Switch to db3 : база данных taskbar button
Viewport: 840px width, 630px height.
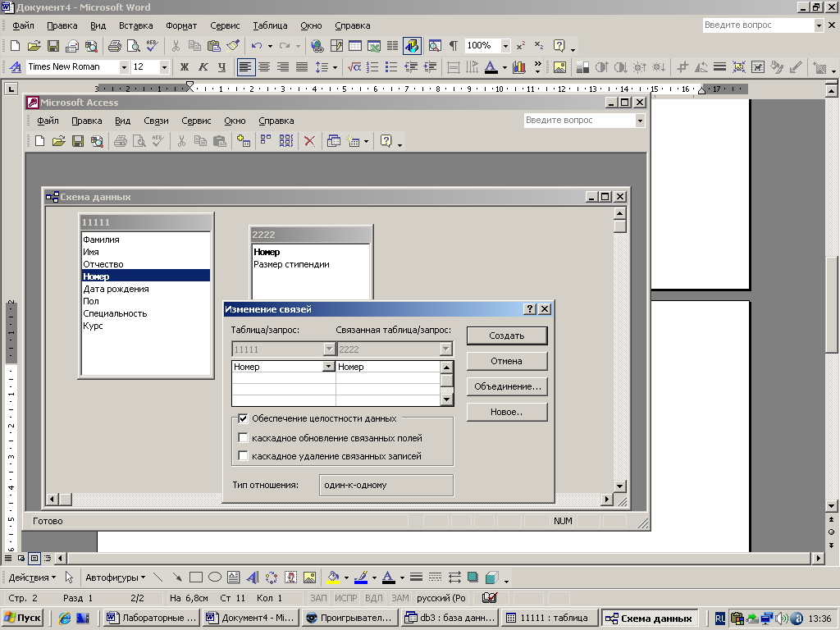point(450,618)
